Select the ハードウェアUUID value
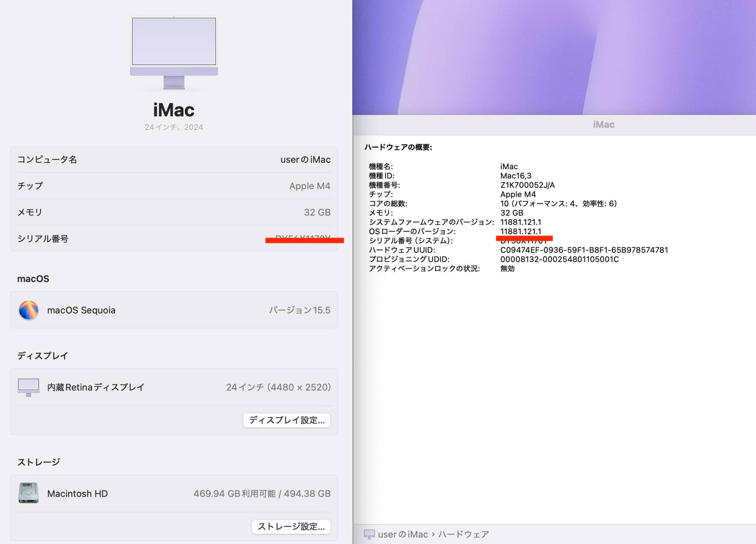This screenshot has width=756, height=544. (x=584, y=250)
